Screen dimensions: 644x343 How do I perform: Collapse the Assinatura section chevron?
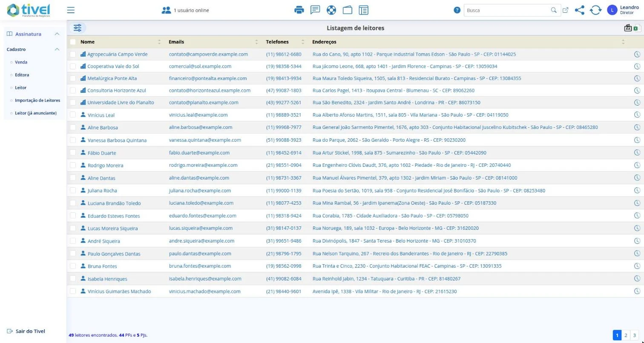pos(57,34)
